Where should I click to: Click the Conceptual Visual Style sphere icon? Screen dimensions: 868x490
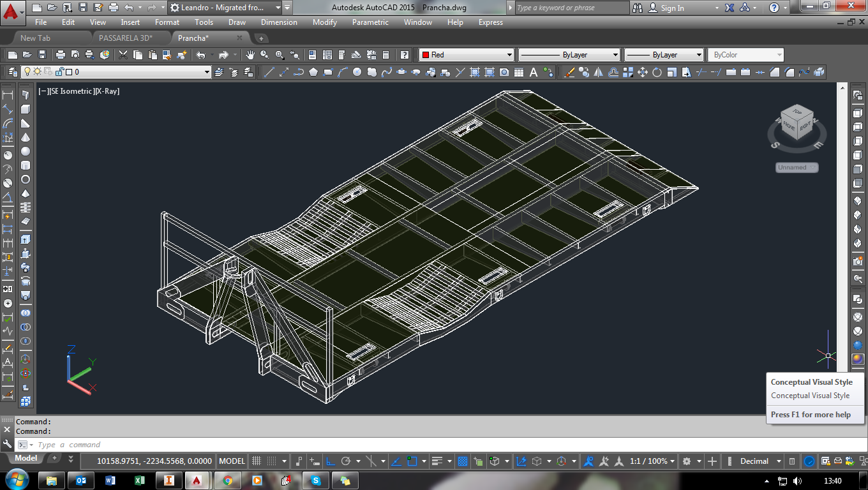[858, 359]
